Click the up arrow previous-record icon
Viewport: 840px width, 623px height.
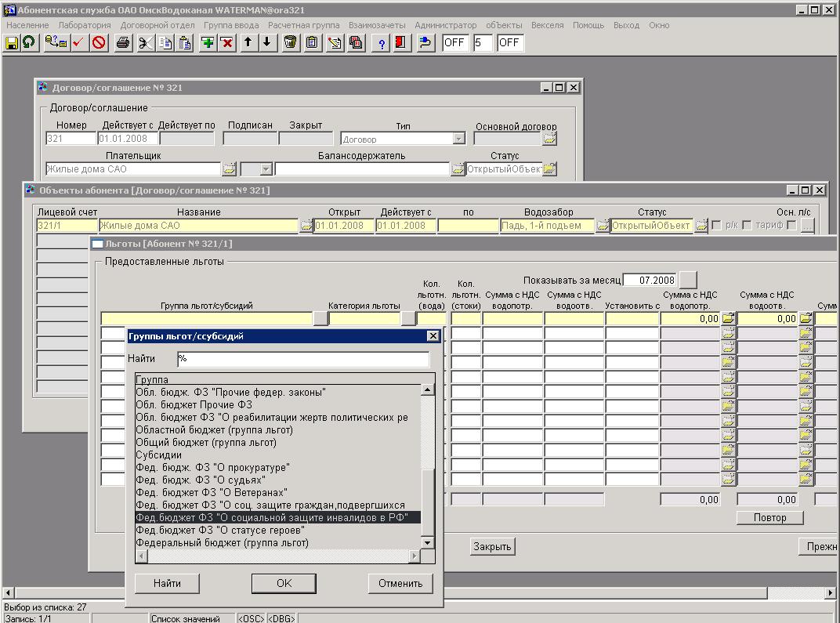click(x=248, y=43)
